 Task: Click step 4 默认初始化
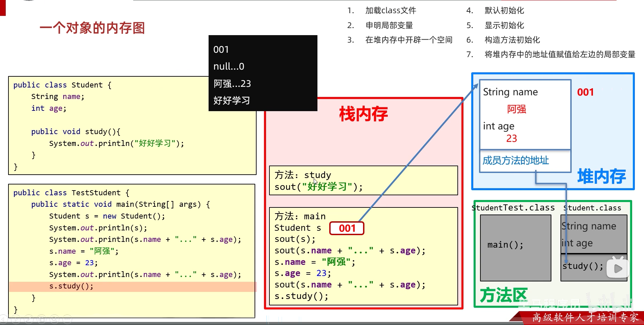[504, 10]
